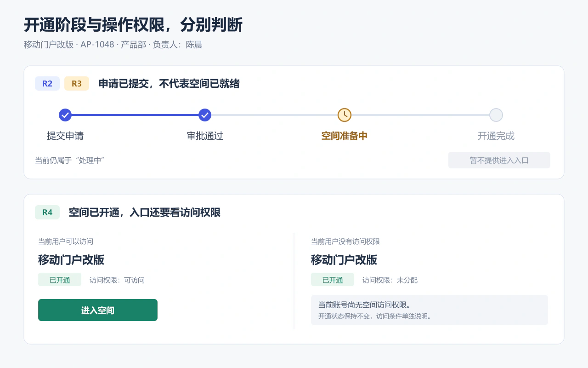
Task: Click the note 当前仍属于“处理中”
Action: click(70, 160)
